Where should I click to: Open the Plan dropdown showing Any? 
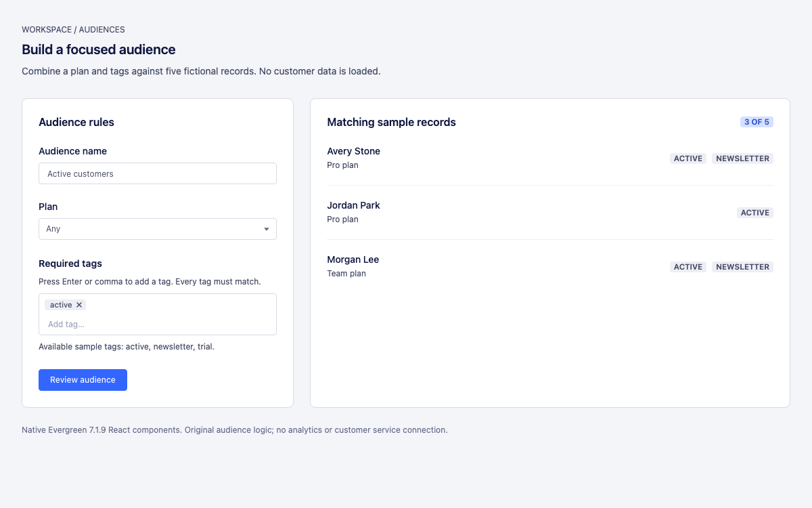[158, 229]
